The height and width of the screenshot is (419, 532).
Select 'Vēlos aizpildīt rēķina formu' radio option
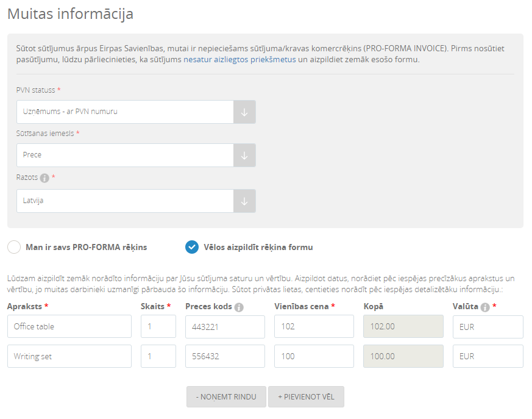coord(192,247)
